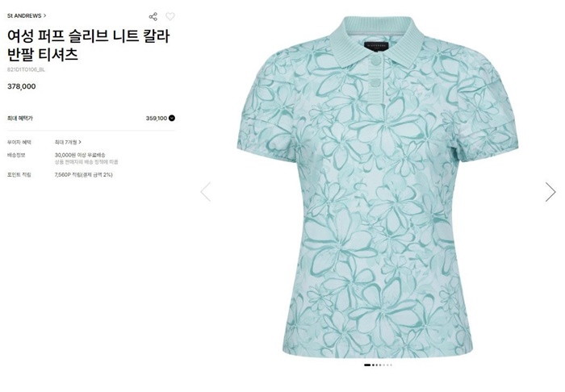
Task: Jump to the second carousel image dot
Action: click(373, 365)
